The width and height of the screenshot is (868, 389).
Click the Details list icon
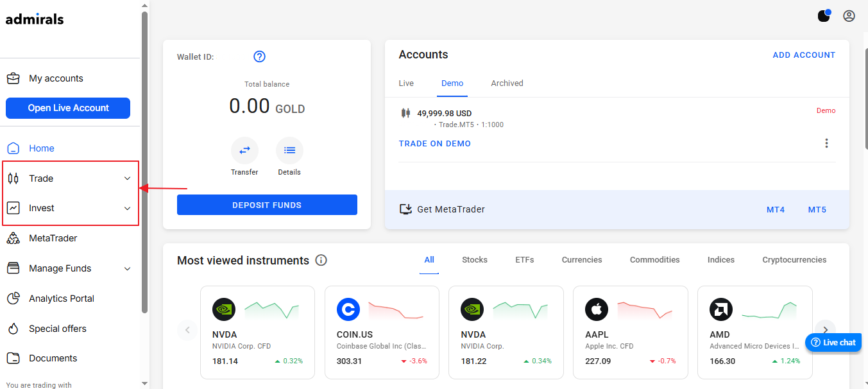[289, 150]
